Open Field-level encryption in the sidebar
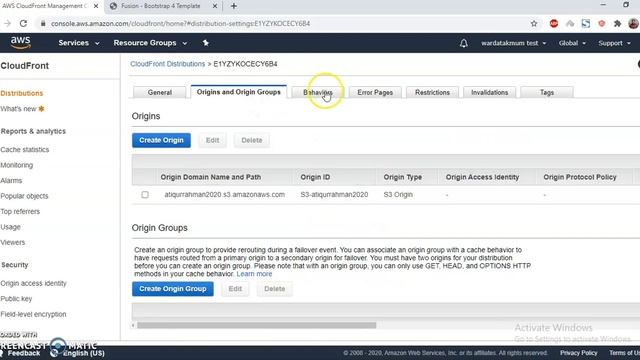Viewport: 640px width, 360px height. click(33, 314)
